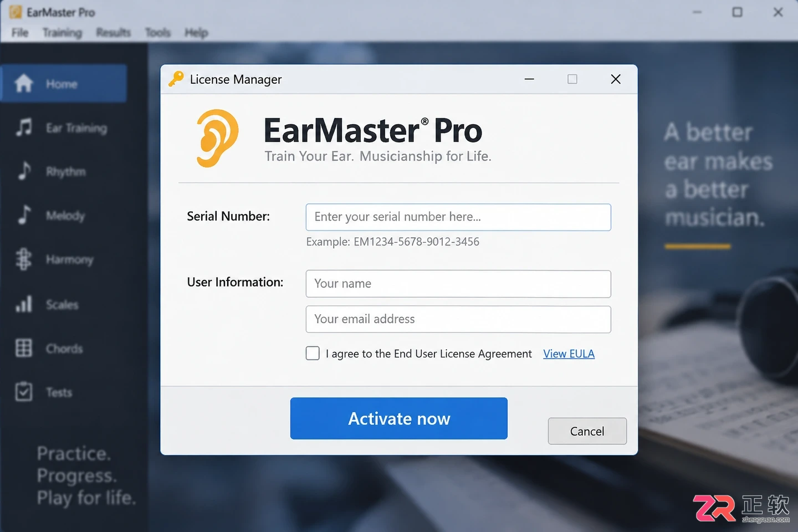The image size is (798, 532).
Task: Click the Your email address field
Action: coord(458,319)
